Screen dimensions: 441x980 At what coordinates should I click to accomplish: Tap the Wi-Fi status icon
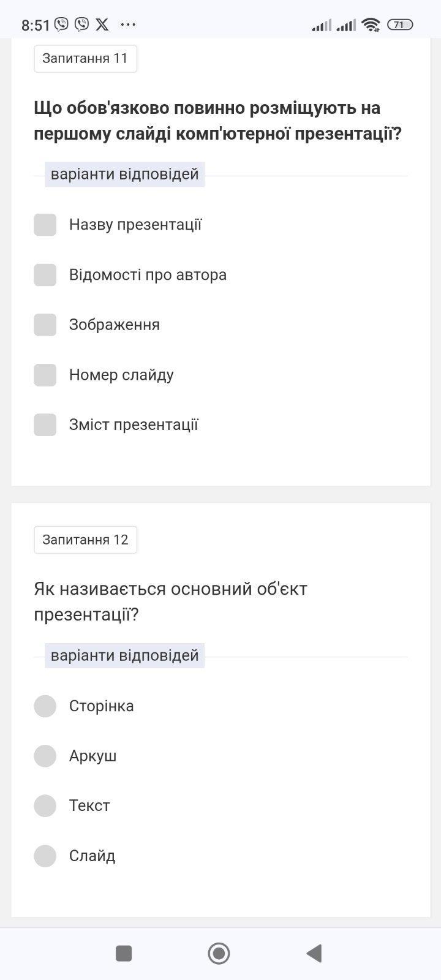[371, 24]
